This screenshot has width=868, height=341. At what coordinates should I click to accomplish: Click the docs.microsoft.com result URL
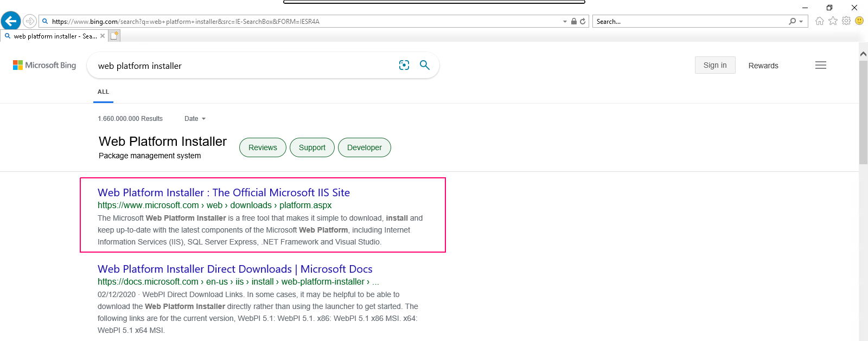238,282
